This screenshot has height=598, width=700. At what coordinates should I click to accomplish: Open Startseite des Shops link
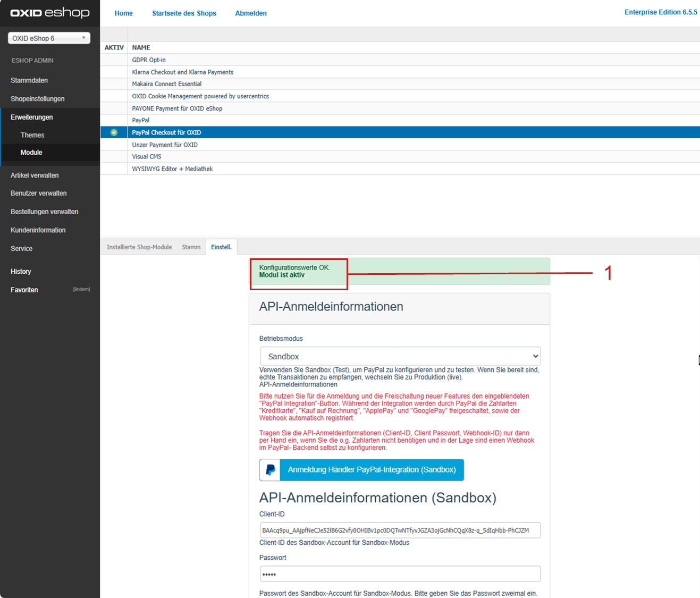point(184,13)
